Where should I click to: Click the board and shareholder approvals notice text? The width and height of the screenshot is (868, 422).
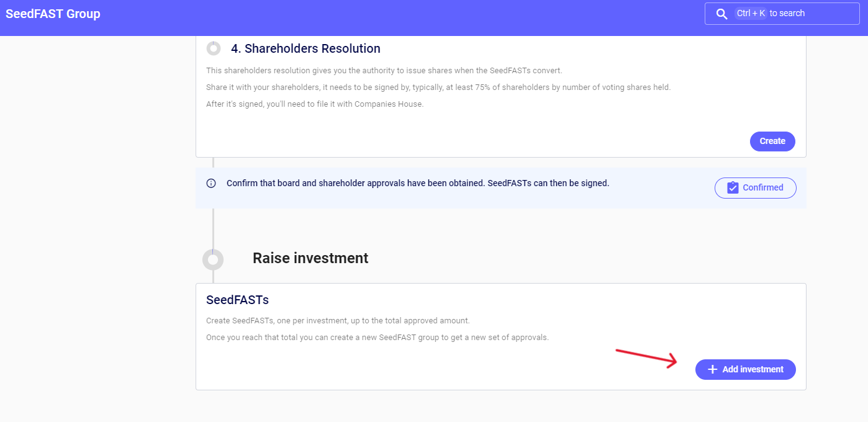417,184
